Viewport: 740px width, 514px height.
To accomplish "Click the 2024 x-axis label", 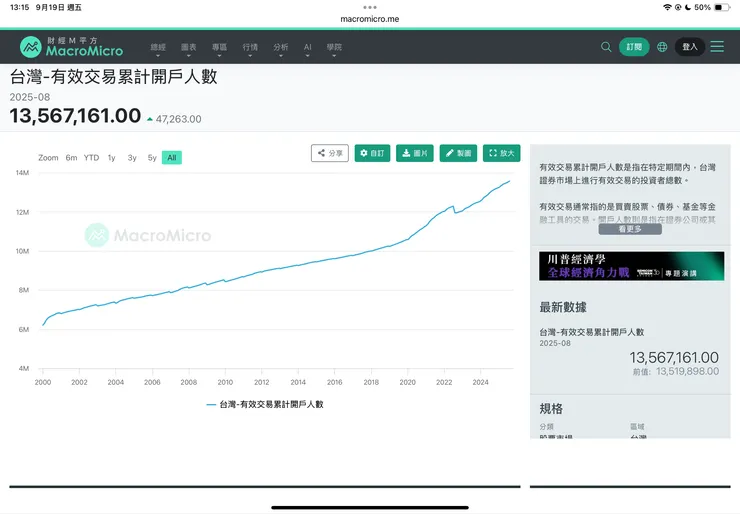I will click(x=480, y=382).
